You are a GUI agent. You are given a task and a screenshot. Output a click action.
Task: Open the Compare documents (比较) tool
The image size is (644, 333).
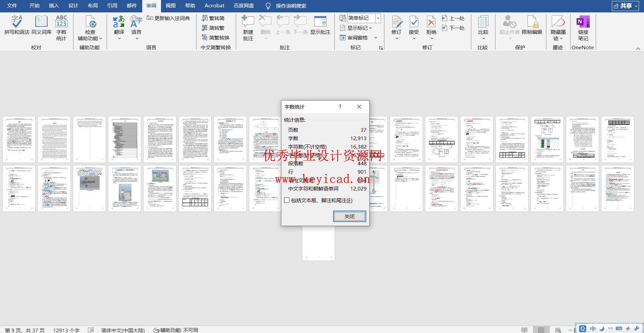483,25
